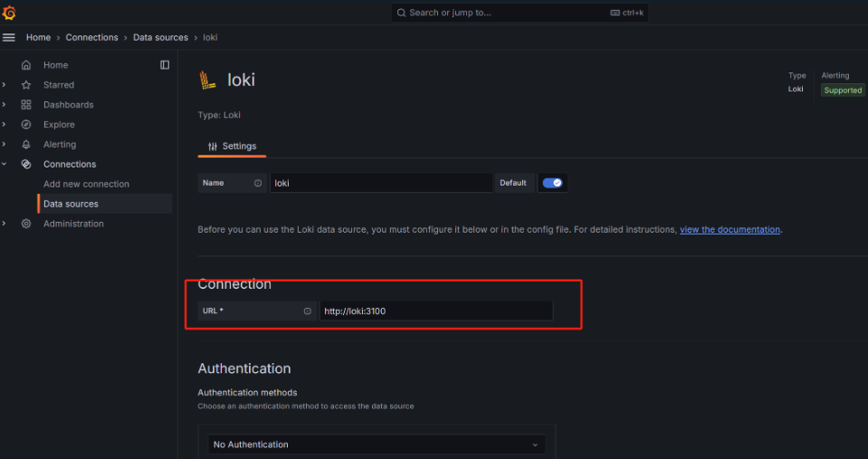Click the Authentication methods label
Screen dimensions: 868x459
pos(247,393)
